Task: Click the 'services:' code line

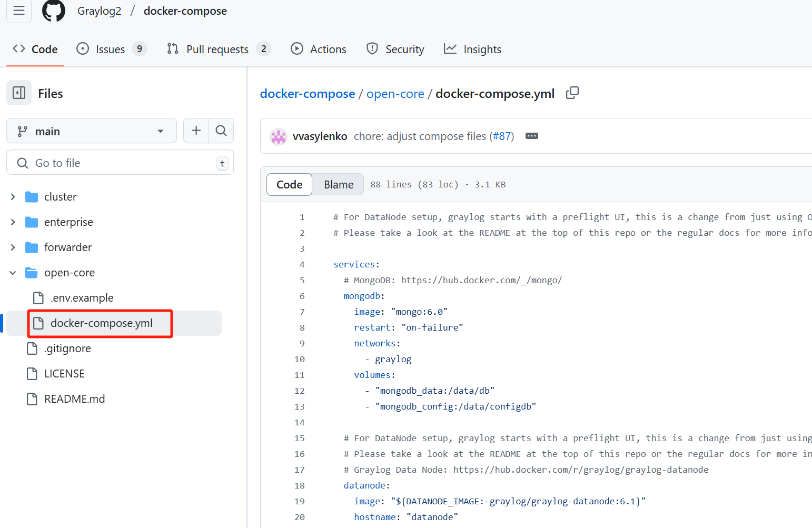Action: coord(357,264)
